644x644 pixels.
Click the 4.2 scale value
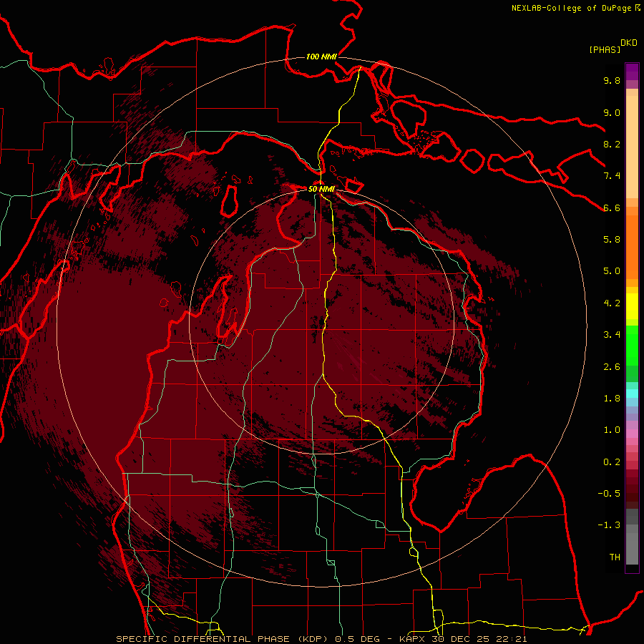612,303
